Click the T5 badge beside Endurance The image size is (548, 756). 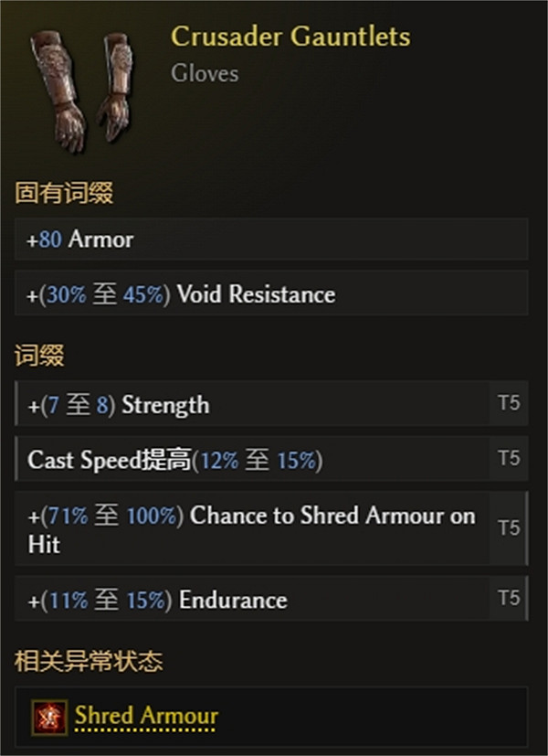(x=508, y=600)
